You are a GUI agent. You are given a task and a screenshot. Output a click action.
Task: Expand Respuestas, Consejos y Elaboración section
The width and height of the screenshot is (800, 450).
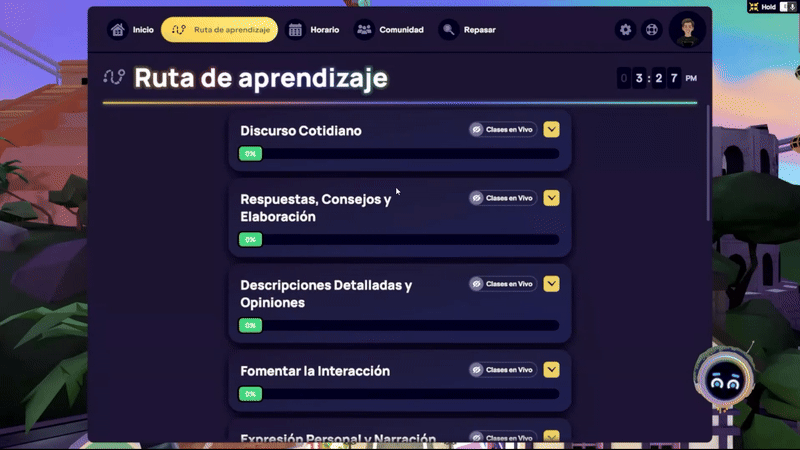point(552,198)
